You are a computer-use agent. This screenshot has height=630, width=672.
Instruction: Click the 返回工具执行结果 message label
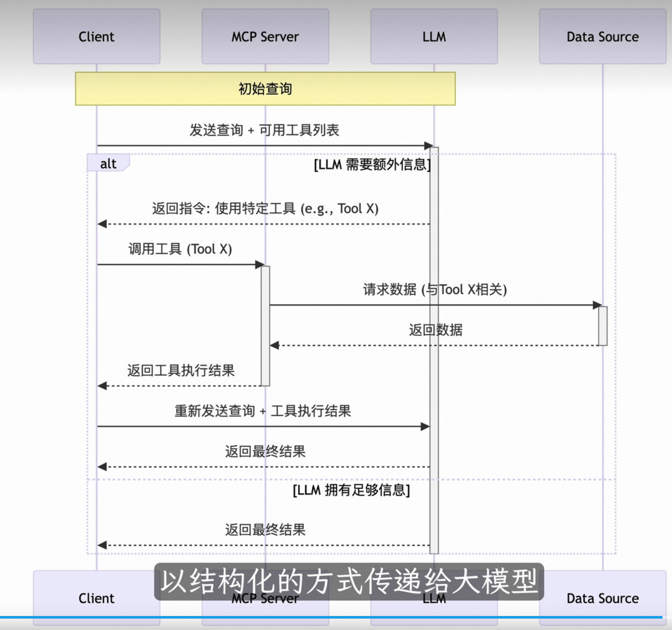pyautogui.click(x=181, y=371)
